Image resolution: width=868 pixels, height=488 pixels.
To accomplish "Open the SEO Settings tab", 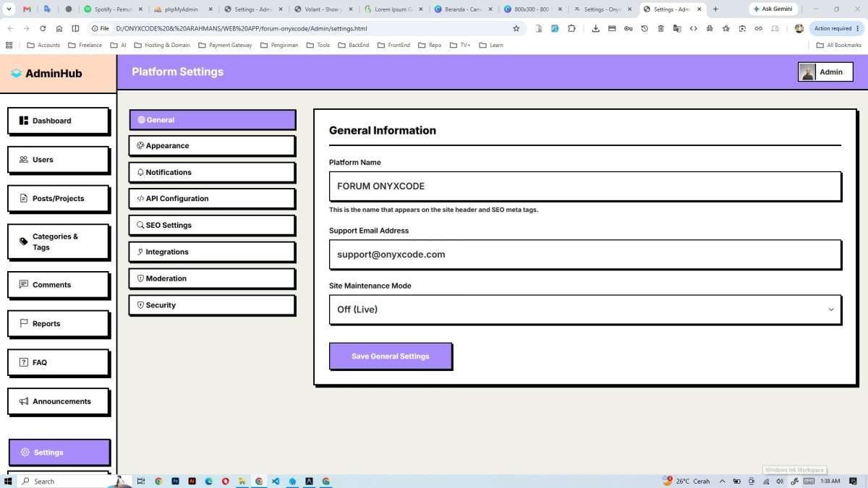I will tap(212, 225).
